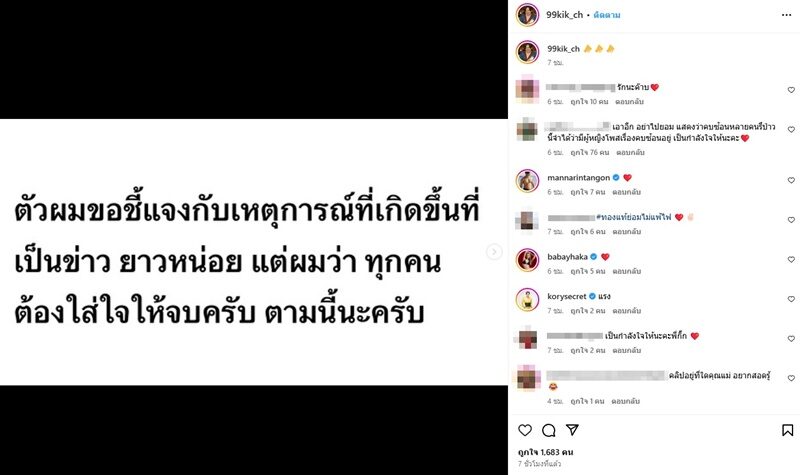Viewport: 800px width, 475px height.
Task: Like babayhaka's comment heart
Action: click(x=791, y=260)
